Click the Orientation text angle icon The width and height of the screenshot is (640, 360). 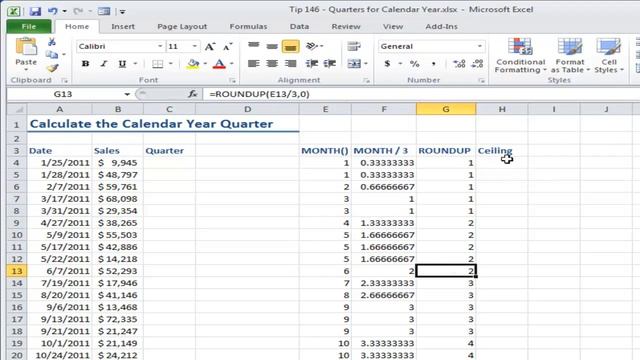(x=312, y=46)
